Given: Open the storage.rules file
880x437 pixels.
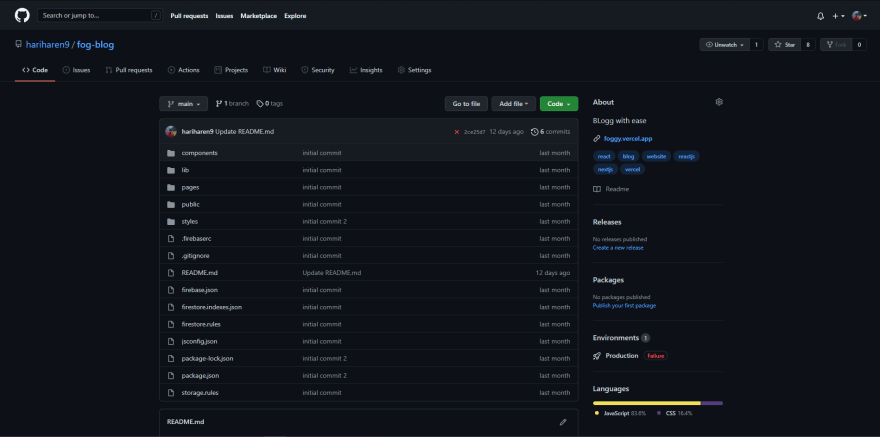Looking at the screenshot, I should pyautogui.click(x=200, y=393).
